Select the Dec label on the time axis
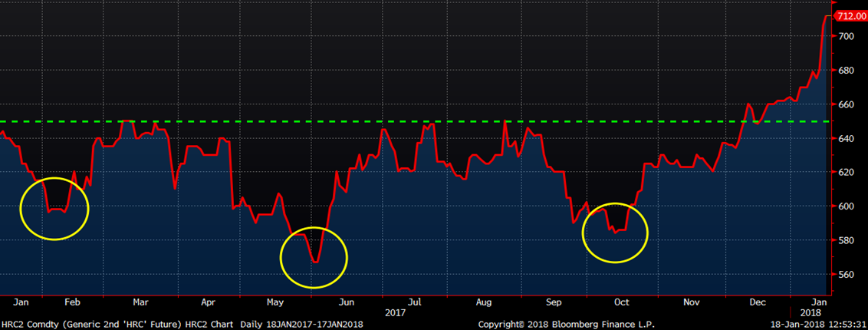The height and width of the screenshot is (330, 868). [756, 302]
